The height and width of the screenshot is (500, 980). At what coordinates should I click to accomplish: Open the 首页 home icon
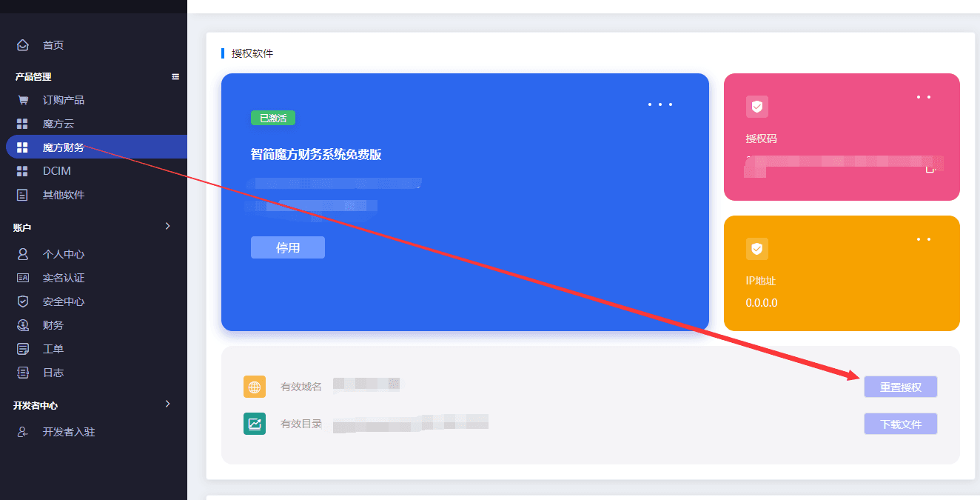23,45
